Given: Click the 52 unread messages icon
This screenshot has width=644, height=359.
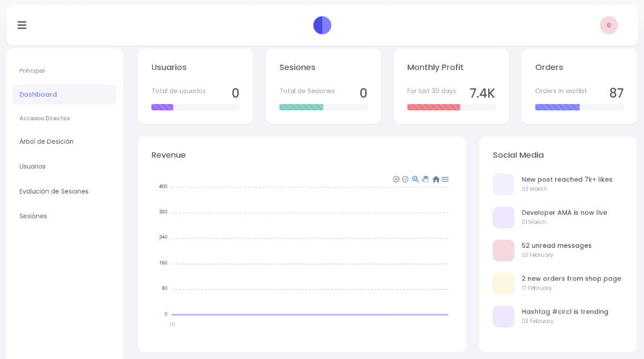Looking at the screenshot, I should click(x=503, y=250).
